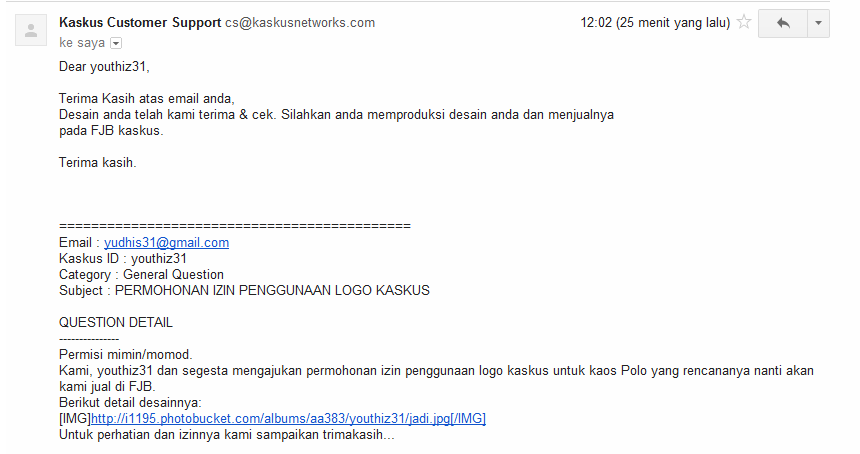Select the closing "Terima kasih." line
This screenshot has height=454, width=860.
[x=98, y=163]
